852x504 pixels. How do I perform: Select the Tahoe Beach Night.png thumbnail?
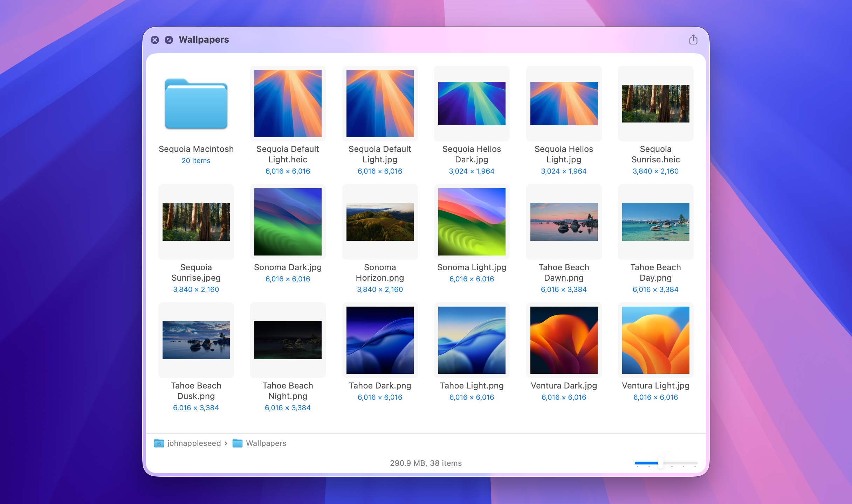click(x=288, y=340)
